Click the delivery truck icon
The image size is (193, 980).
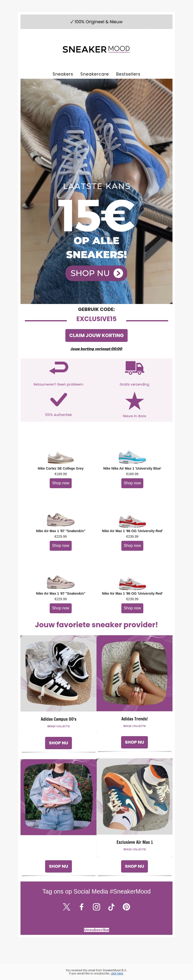(134, 367)
